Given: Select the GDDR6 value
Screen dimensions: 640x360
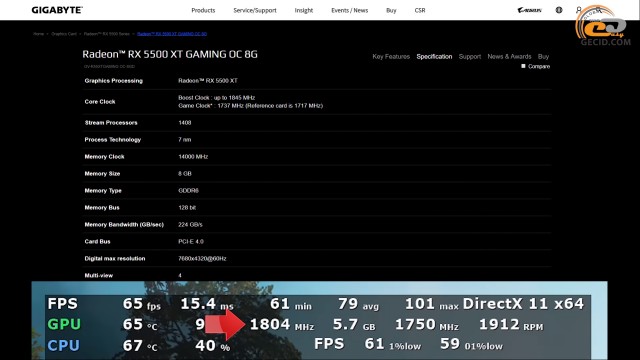Looking at the screenshot, I should tap(188, 191).
